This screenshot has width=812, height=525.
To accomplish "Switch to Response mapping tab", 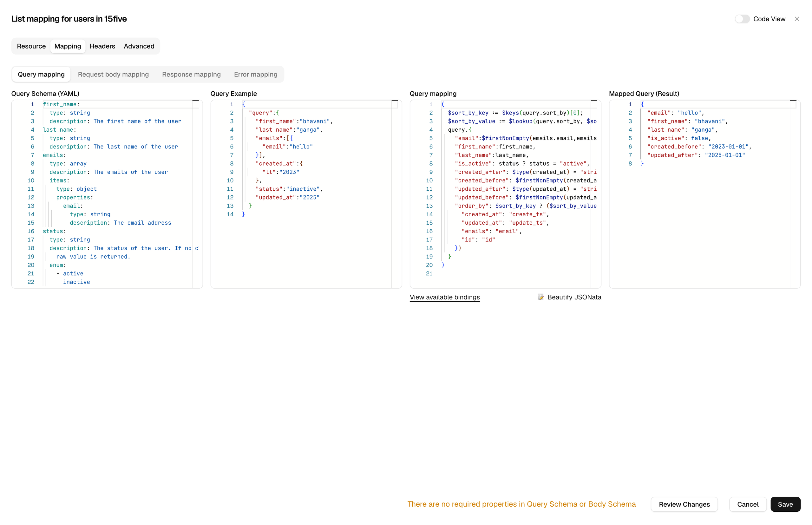I will [191, 74].
